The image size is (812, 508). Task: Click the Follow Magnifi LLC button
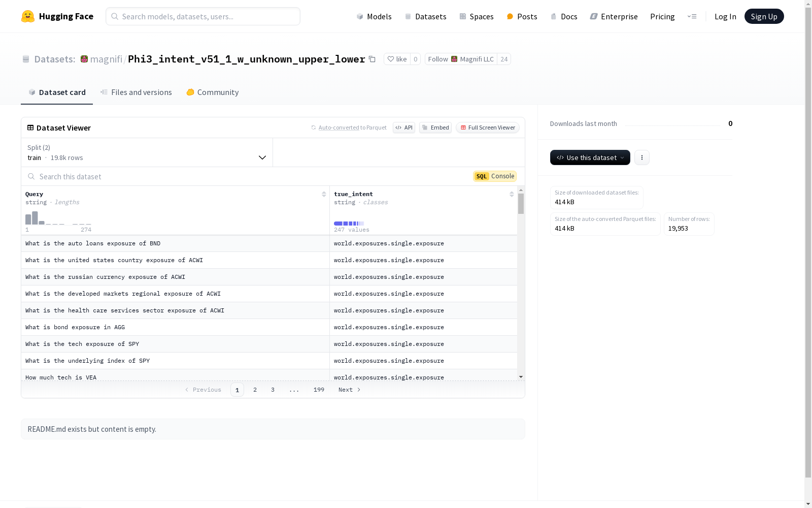coord(461,59)
